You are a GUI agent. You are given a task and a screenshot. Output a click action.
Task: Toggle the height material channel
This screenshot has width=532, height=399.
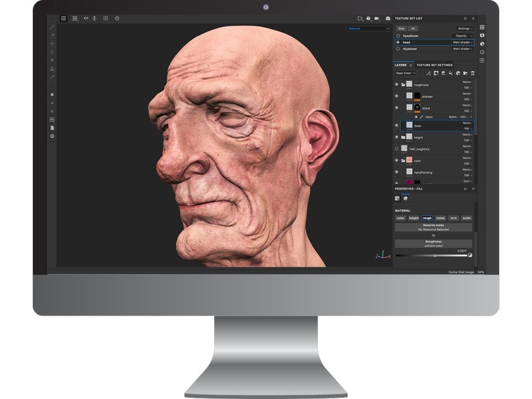pyautogui.click(x=414, y=218)
